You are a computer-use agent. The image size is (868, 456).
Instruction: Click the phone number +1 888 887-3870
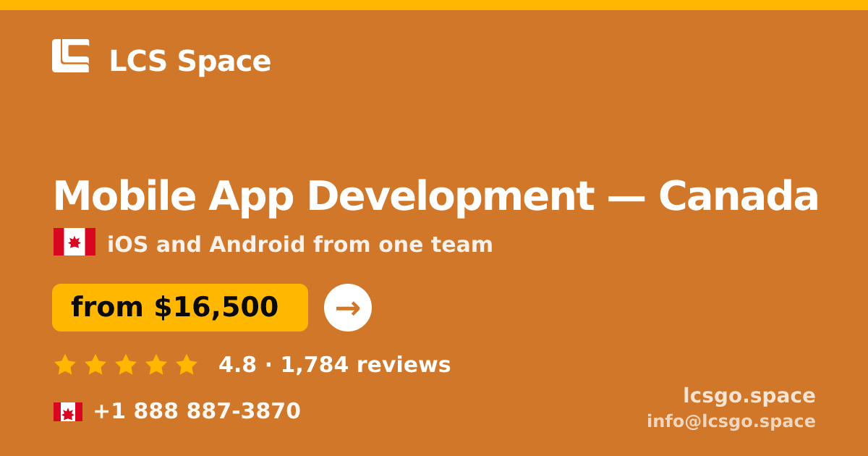(197, 411)
